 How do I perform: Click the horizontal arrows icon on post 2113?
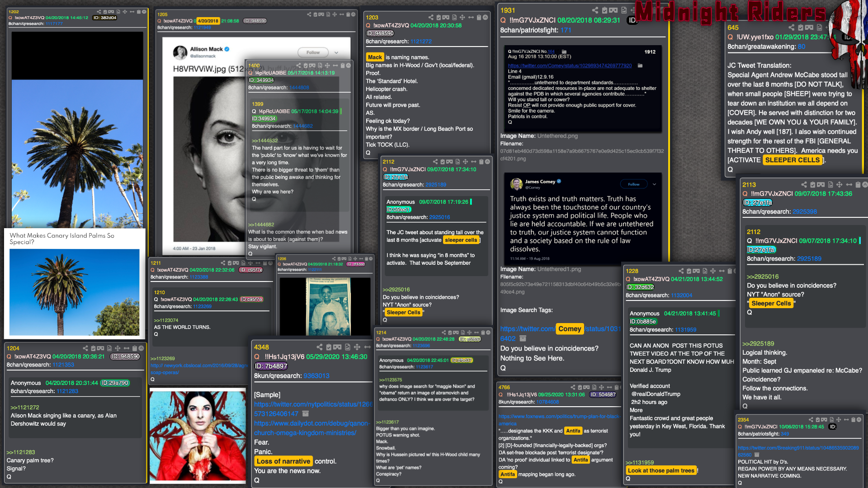click(849, 184)
